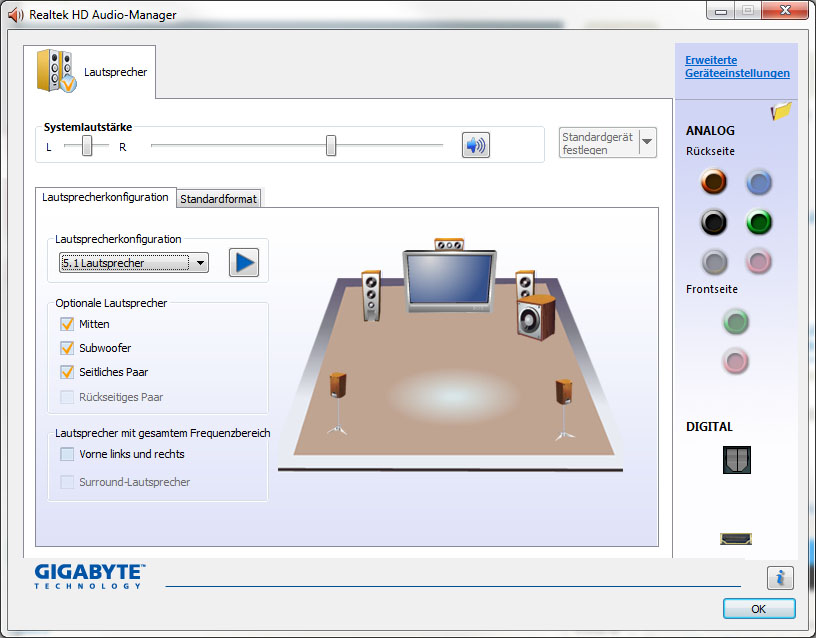Uncheck the Seitliches Paar checkbox
This screenshot has width=816, height=638.
pos(67,372)
